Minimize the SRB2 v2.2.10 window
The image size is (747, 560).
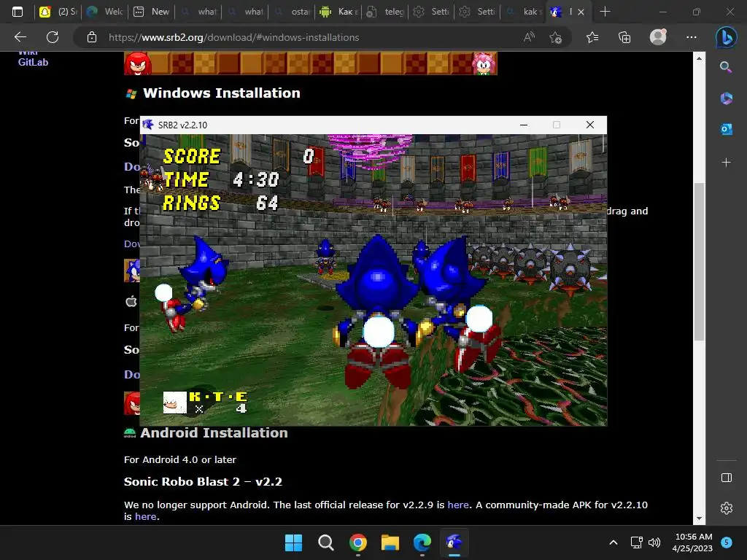[524, 125]
